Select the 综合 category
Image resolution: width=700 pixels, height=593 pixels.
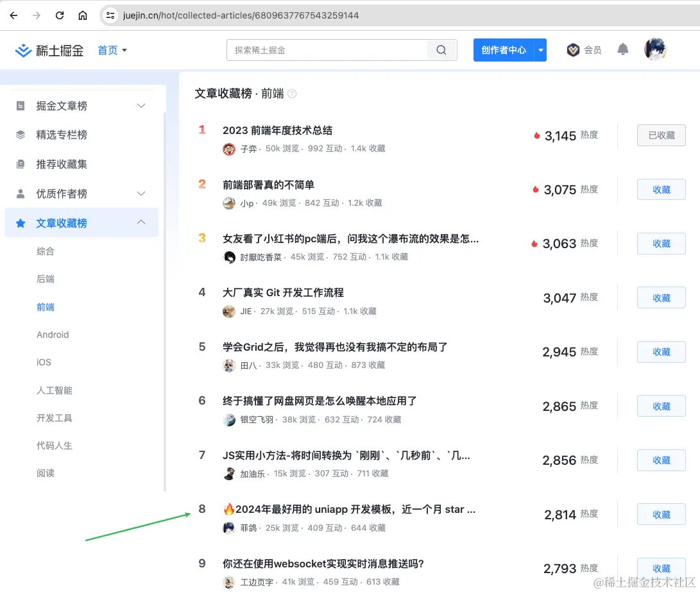coord(45,251)
